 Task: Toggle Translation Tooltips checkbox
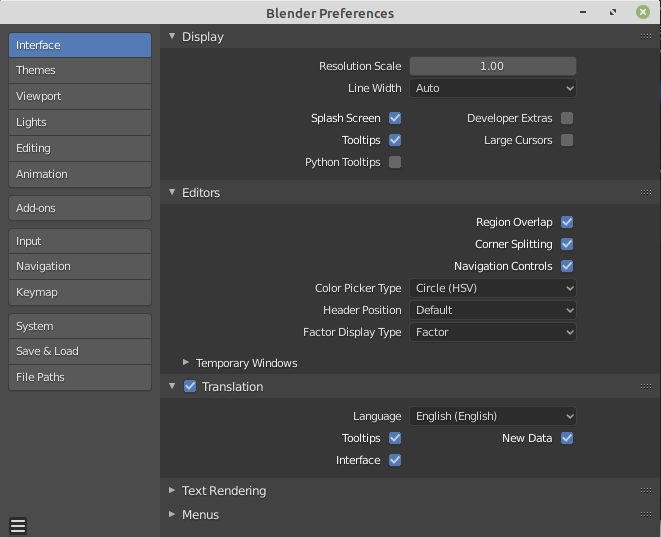point(395,438)
